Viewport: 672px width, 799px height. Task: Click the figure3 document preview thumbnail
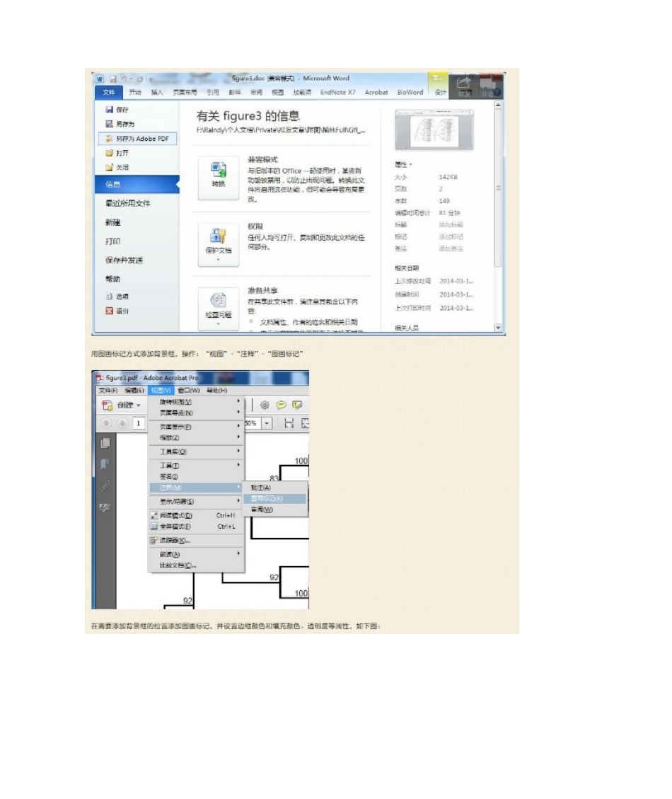click(434, 130)
